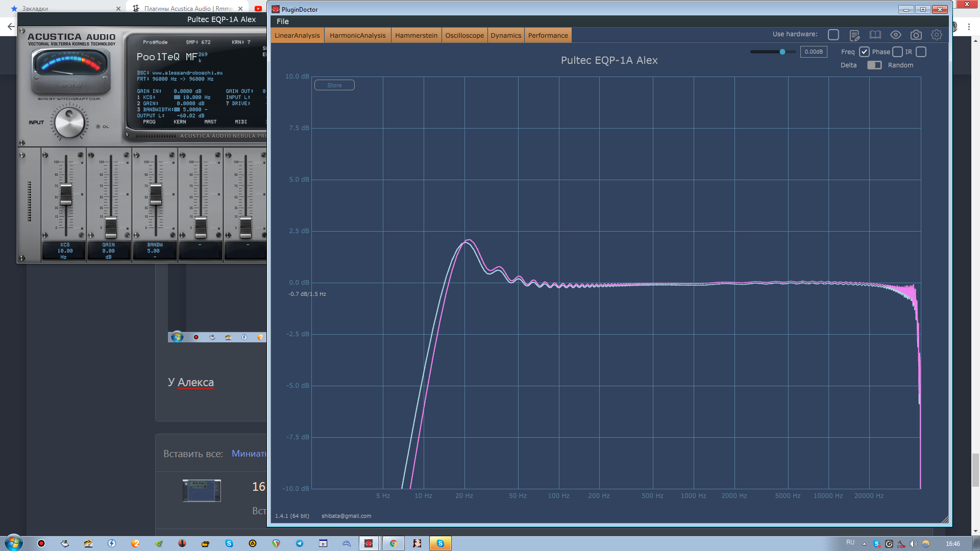This screenshot has height=551, width=980.
Task: Take a snapshot with camera icon
Action: pyautogui.click(x=916, y=35)
